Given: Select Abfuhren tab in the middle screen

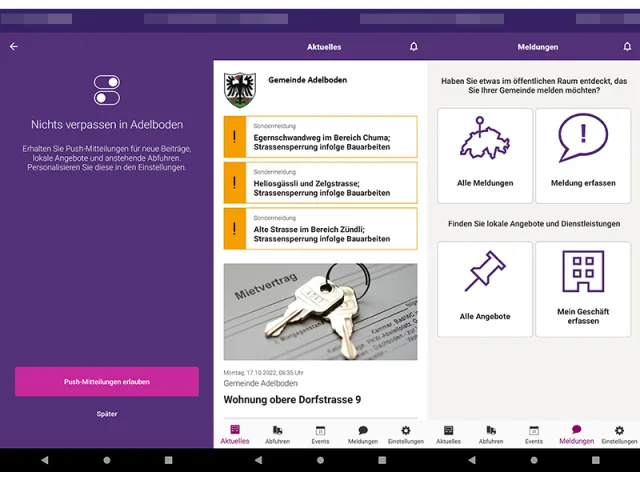Looking at the screenshot, I should pos(278,435).
